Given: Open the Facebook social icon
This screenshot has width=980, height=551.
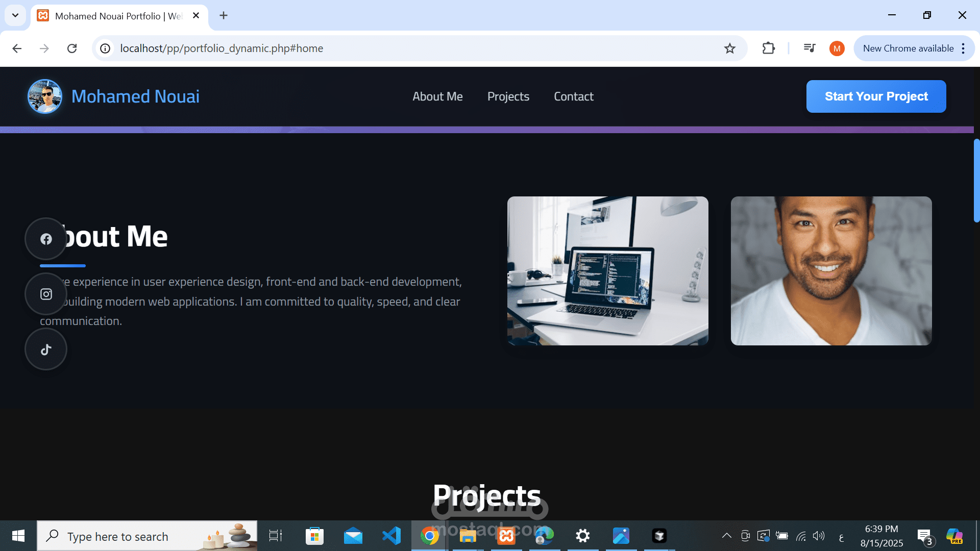Looking at the screenshot, I should pos(46,239).
